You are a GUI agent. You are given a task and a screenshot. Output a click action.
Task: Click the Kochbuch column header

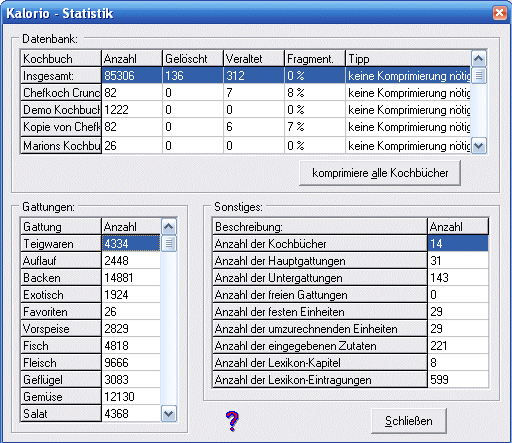tap(61, 59)
